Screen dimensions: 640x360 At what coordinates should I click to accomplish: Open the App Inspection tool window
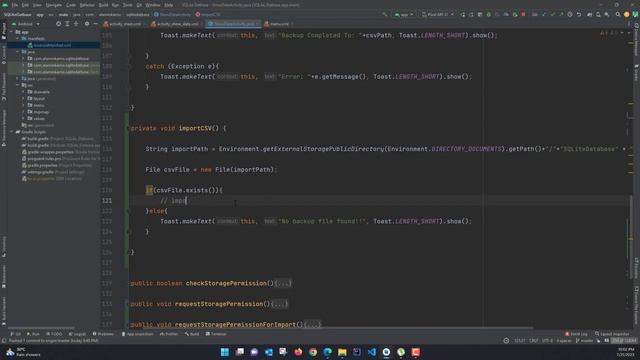tap(137, 334)
